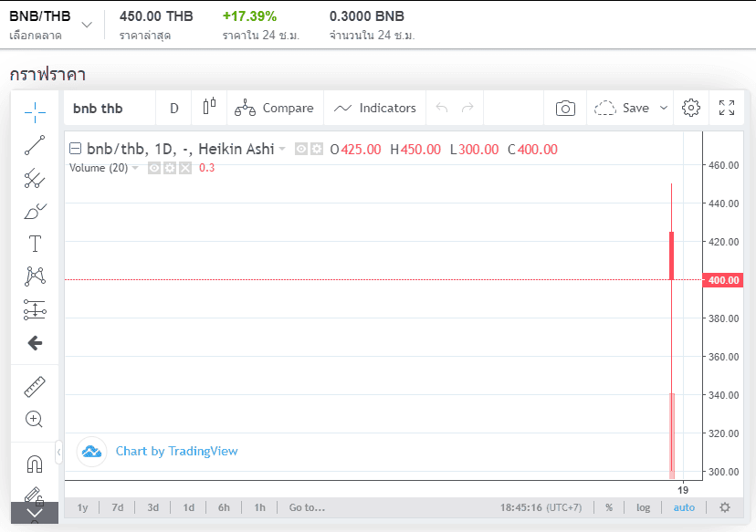Select the long position prediction tool
This screenshot has height=532, width=756.
point(35,310)
